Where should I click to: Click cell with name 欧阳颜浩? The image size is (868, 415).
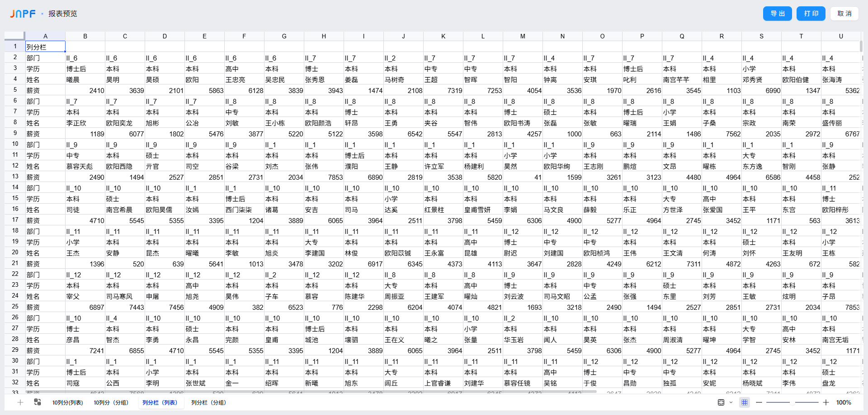tap(324, 123)
